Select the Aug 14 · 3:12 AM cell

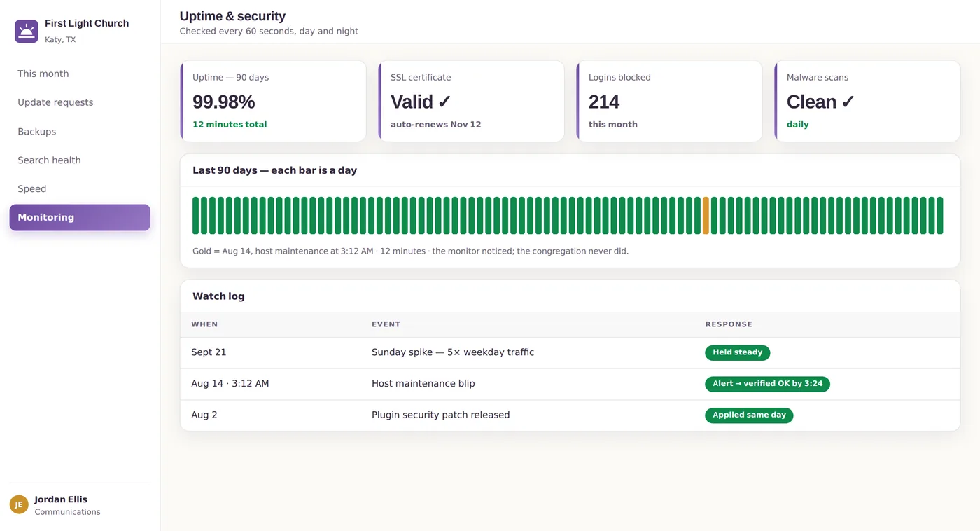point(230,384)
